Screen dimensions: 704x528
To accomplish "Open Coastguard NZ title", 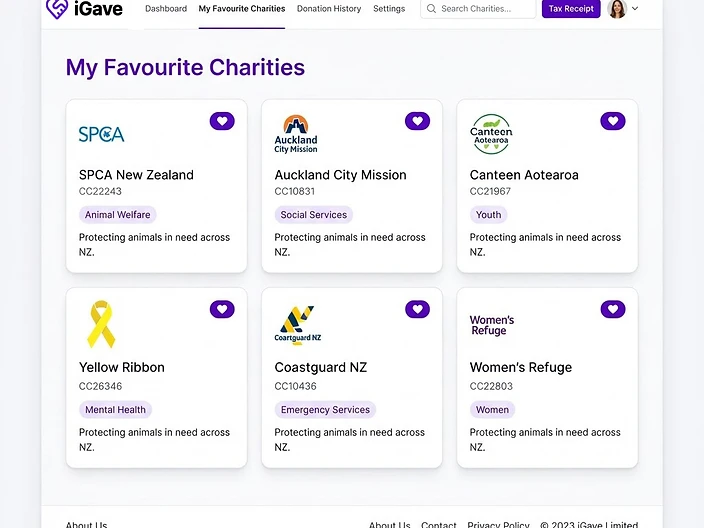I will click(x=321, y=367).
